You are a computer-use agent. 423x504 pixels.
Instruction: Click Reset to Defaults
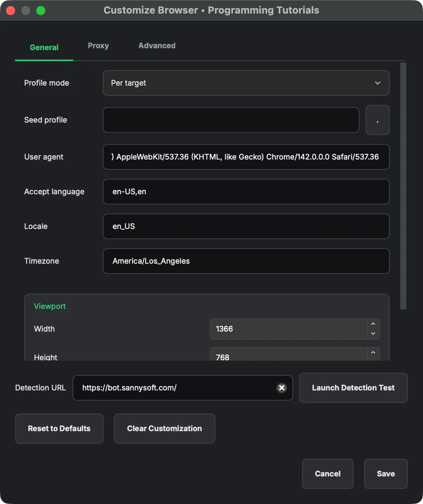59,429
